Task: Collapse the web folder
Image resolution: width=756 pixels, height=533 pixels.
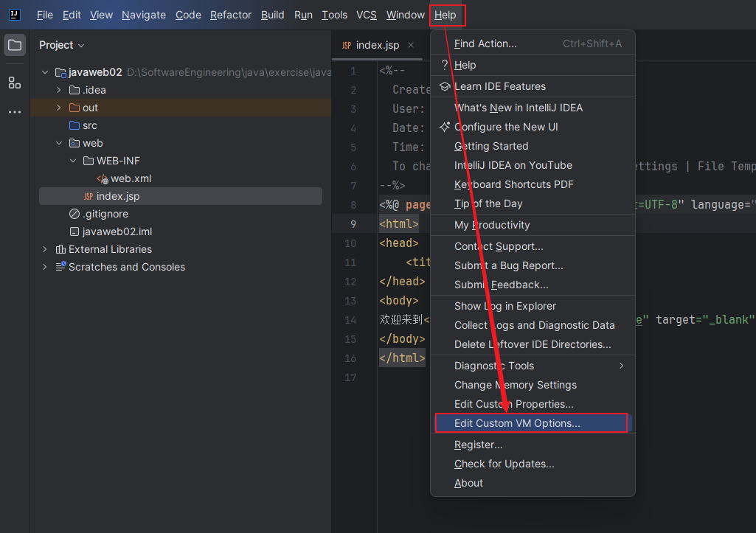Action: [x=59, y=143]
